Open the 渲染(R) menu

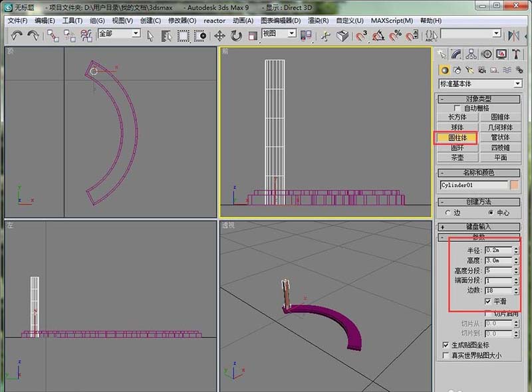[319, 21]
